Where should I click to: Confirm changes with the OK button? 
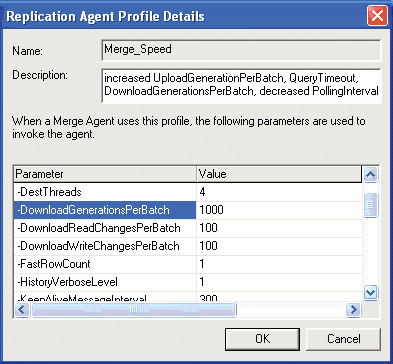pos(262,339)
